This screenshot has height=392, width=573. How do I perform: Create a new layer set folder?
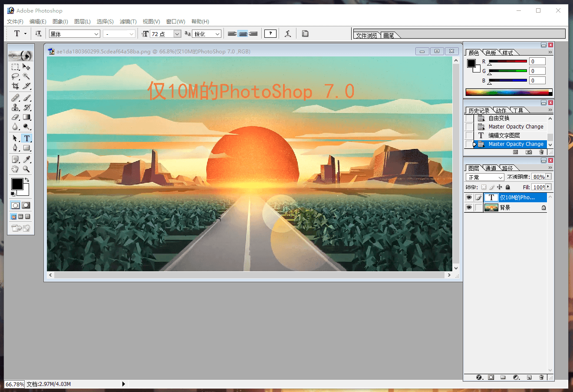pyautogui.click(x=503, y=377)
